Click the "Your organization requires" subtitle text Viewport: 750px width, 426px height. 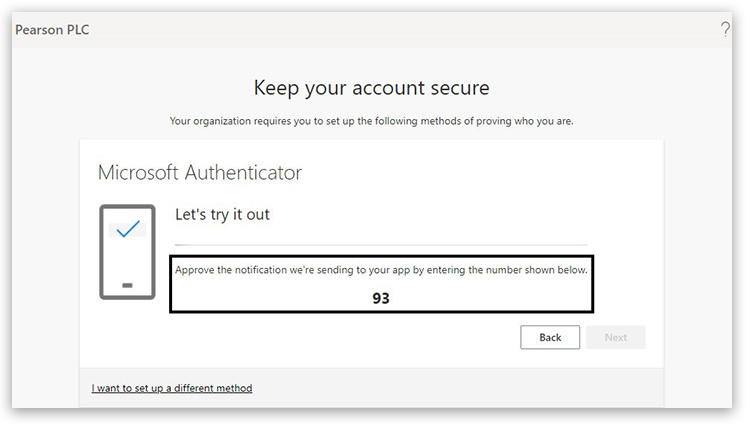point(371,121)
